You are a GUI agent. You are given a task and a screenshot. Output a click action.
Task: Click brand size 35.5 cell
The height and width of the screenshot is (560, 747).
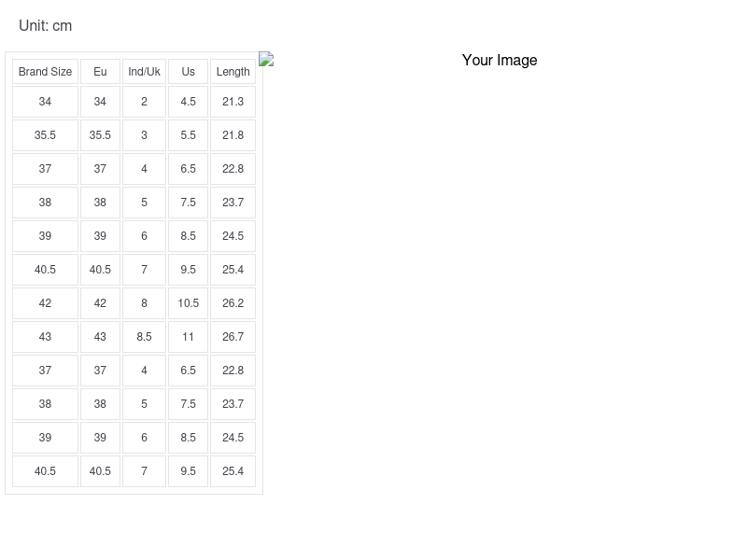tap(45, 135)
